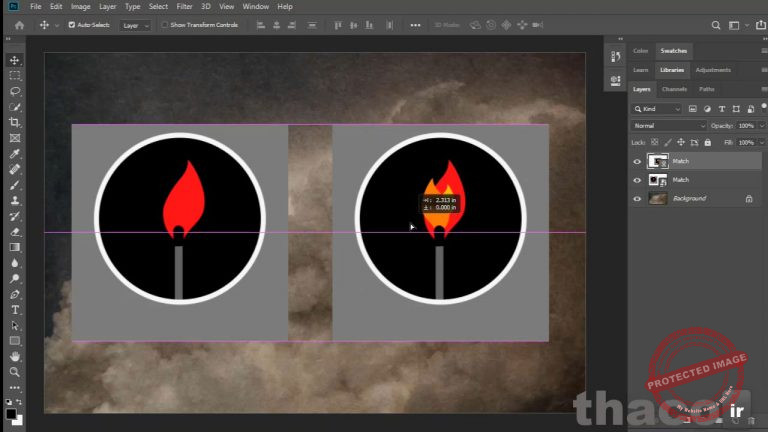This screenshot has height=432, width=768.
Task: Switch to the Channels tab
Action: click(674, 89)
